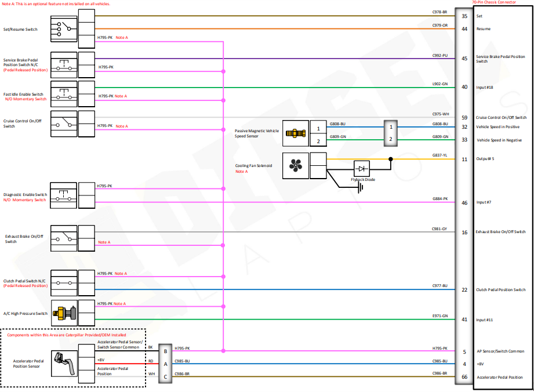Select the C992-PU purple wire label

point(440,55)
